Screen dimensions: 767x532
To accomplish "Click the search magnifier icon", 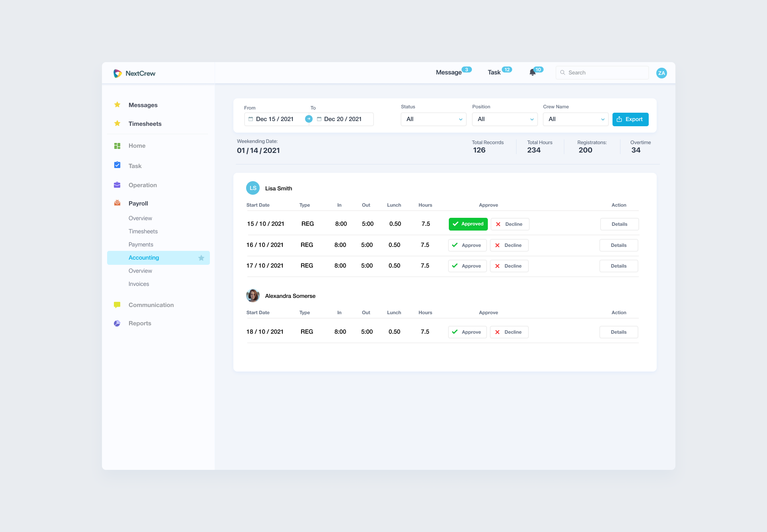I will pyautogui.click(x=563, y=72).
